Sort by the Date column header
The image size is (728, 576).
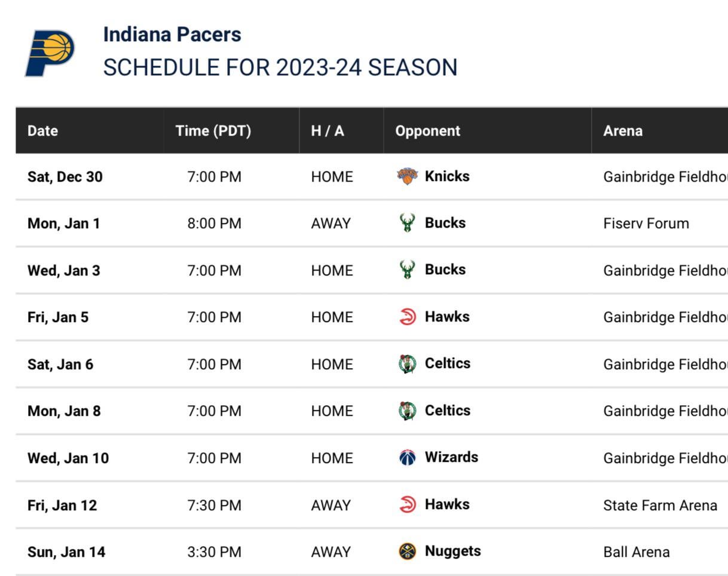(x=42, y=131)
